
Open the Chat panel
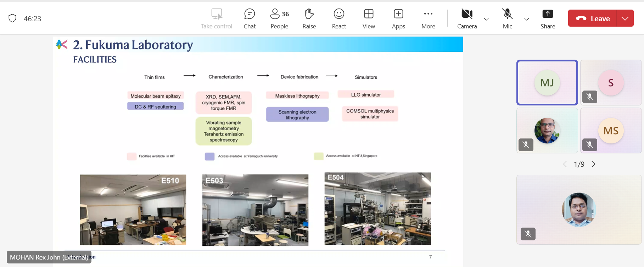point(250,18)
